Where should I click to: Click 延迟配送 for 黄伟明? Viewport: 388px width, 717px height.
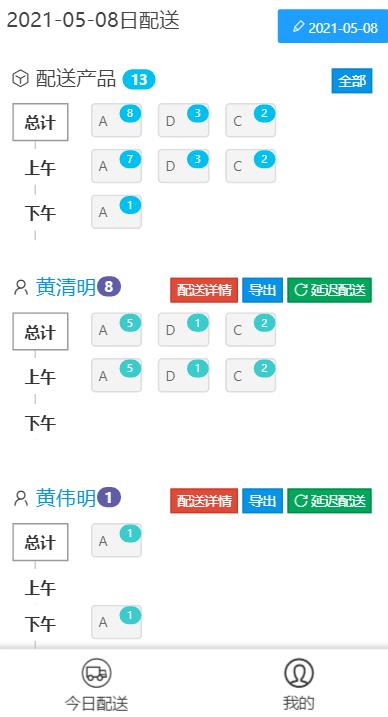click(x=330, y=501)
